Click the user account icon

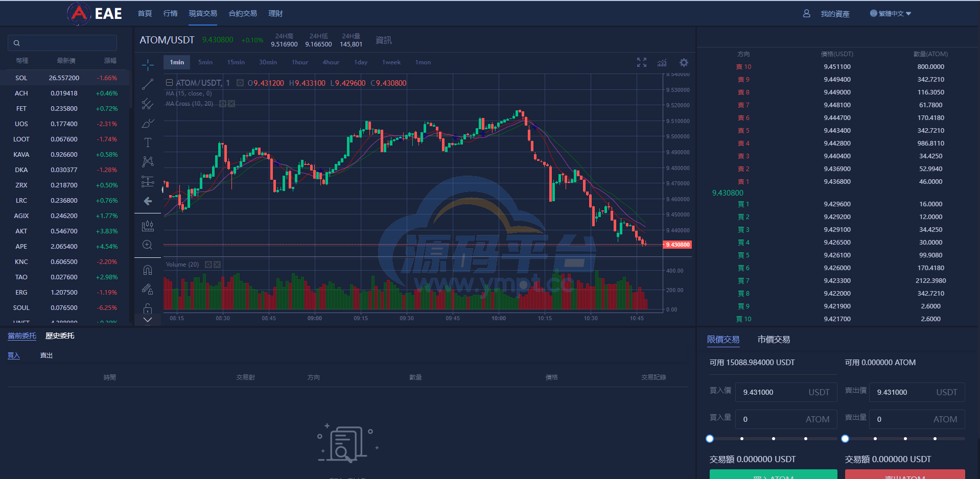tap(806, 13)
